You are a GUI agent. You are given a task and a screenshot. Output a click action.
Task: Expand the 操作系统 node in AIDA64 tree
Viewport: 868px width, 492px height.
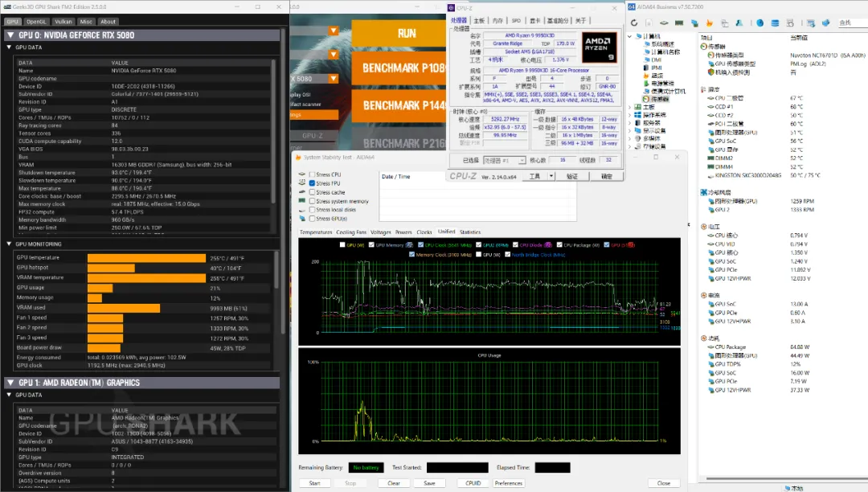pos(630,115)
